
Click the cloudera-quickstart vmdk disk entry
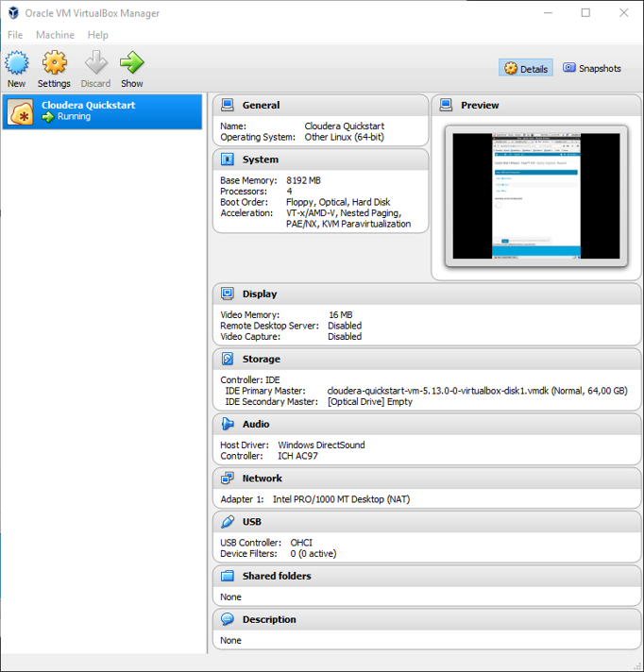coord(477,391)
